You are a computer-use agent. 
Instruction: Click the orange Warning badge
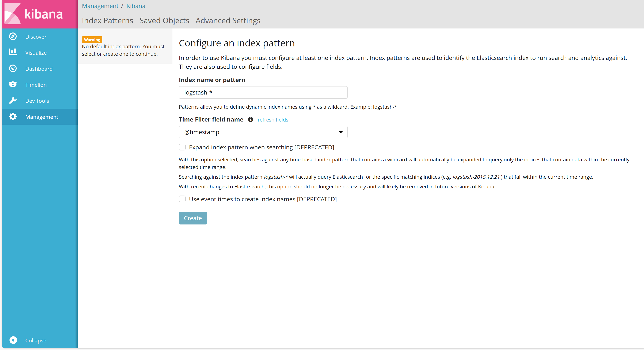[92, 40]
